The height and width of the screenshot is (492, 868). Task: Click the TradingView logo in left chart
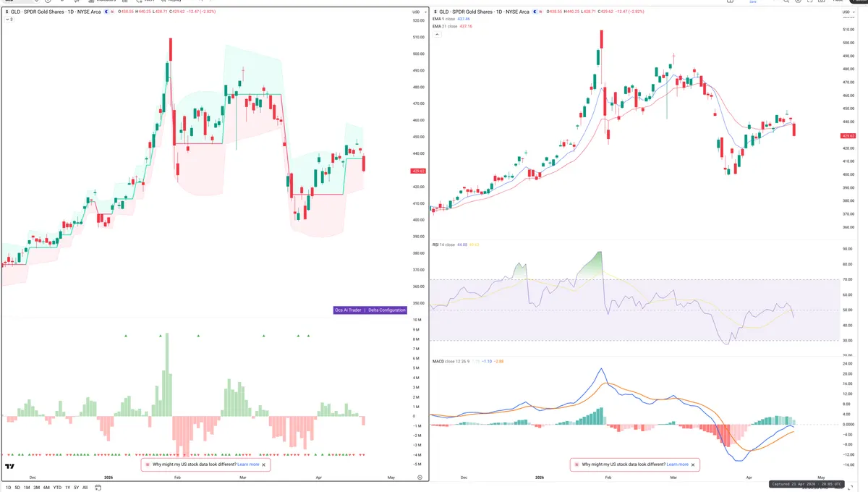[10, 467]
